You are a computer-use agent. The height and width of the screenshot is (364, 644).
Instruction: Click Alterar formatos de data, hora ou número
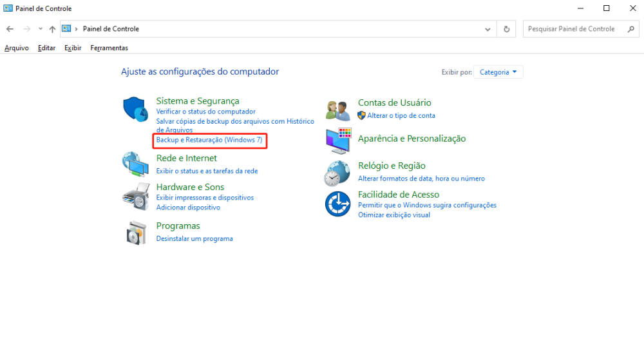pos(421,178)
